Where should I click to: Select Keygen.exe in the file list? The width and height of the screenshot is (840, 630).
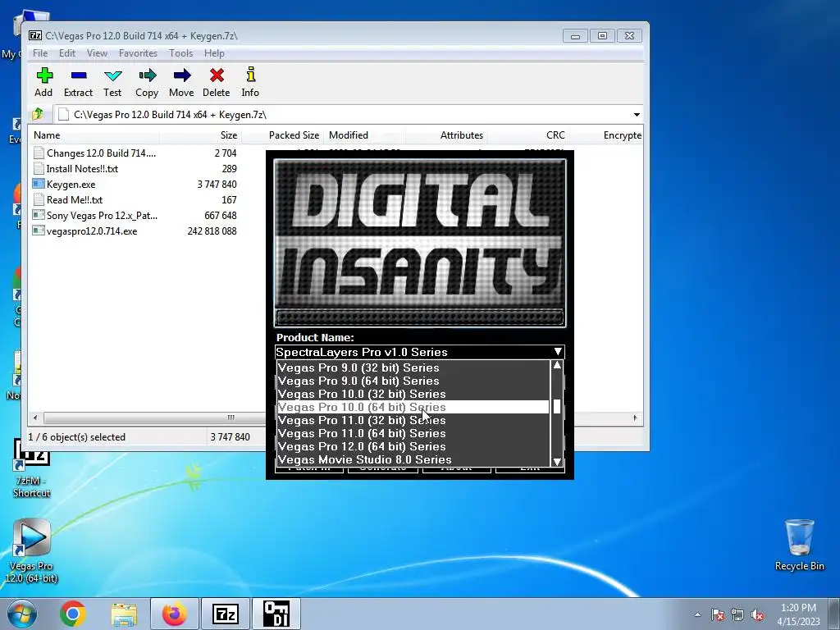coord(71,185)
